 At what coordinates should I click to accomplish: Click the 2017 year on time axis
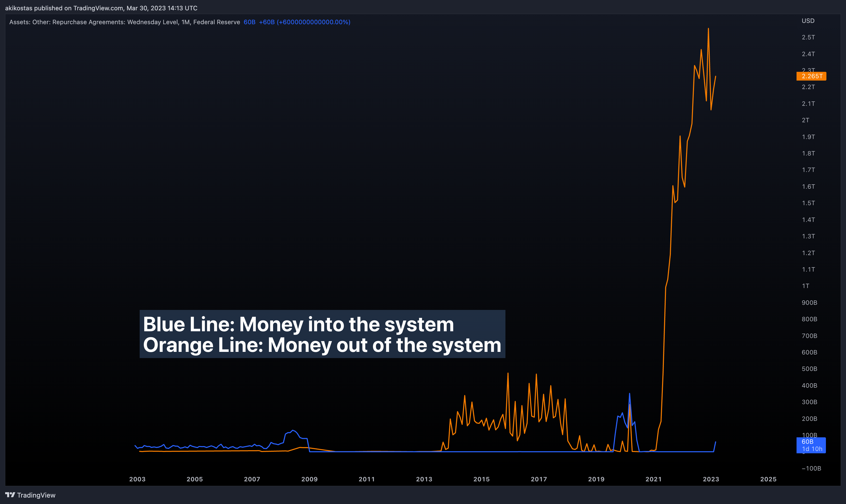(539, 479)
